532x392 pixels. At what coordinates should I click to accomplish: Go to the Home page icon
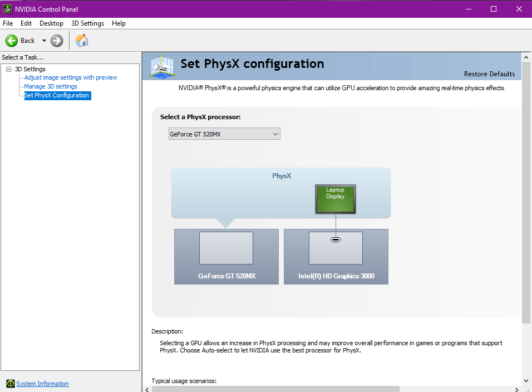click(82, 41)
